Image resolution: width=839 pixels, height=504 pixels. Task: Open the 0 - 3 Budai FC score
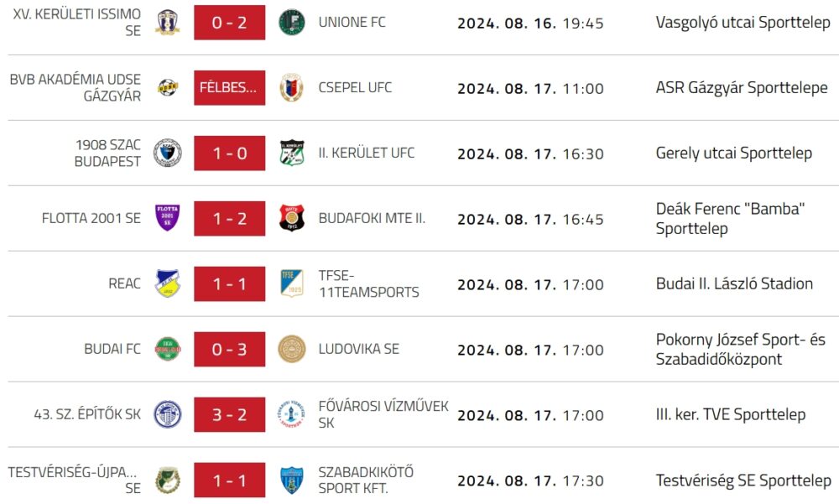tap(229, 349)
